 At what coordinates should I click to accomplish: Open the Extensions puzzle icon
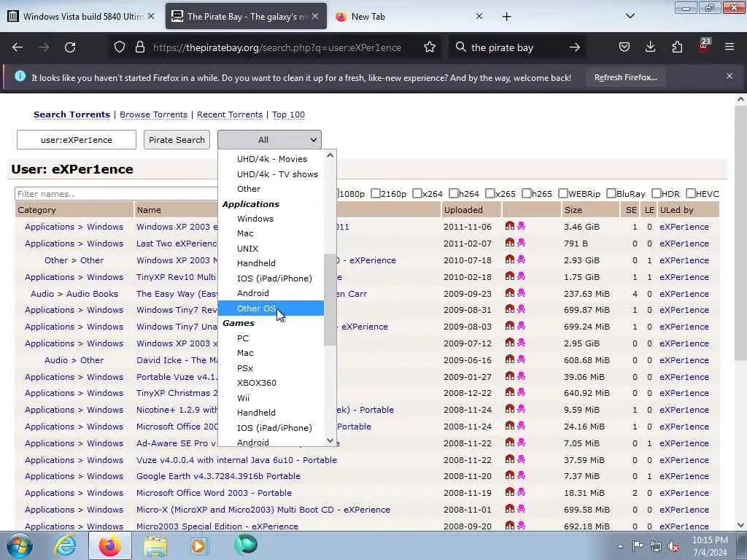[x=677, y=47]
